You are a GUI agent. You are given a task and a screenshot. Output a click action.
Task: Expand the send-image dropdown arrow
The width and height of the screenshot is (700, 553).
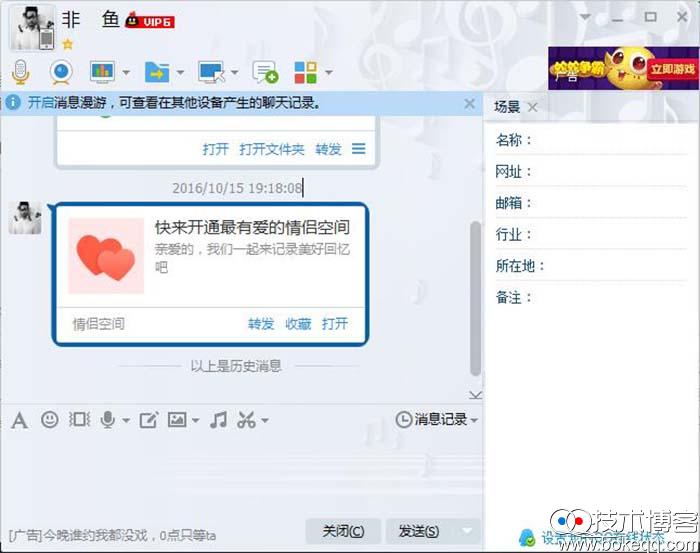195,421
